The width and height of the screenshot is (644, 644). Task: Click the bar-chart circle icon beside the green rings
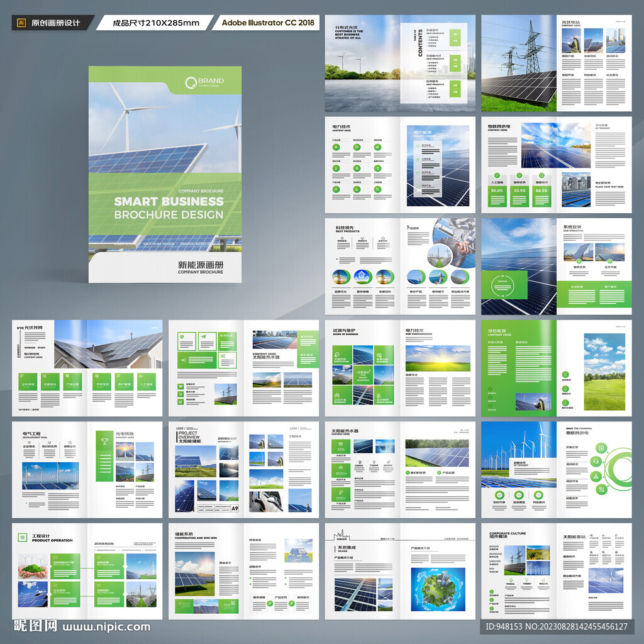coord(601,448)
